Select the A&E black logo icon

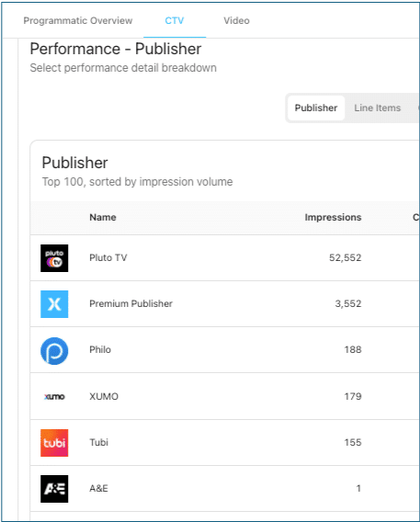click(x=54, y=488)
